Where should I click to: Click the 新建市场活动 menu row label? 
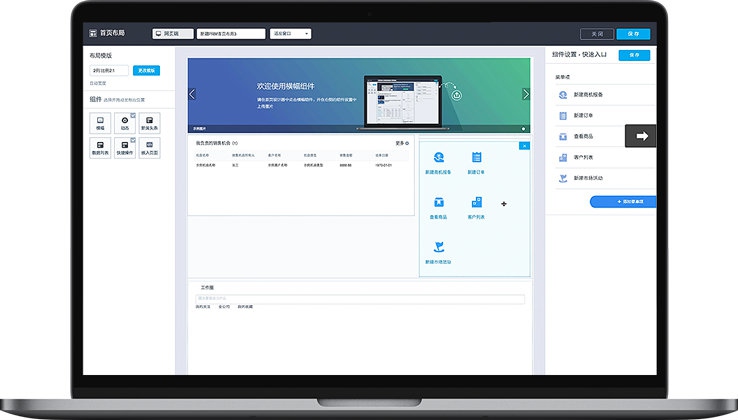pyautogui.click(x=588, y=178)
